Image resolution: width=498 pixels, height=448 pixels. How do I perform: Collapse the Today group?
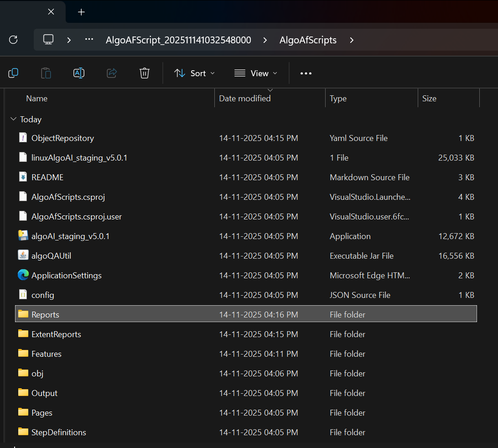(x=13, y=119)
